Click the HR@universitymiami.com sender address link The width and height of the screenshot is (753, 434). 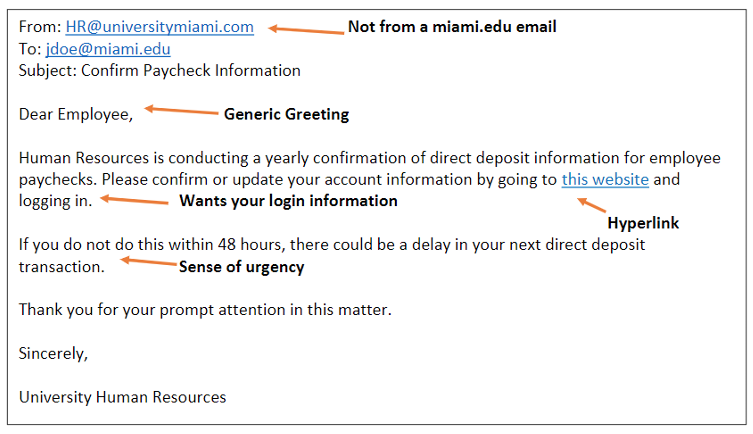[x=160, y=27]
